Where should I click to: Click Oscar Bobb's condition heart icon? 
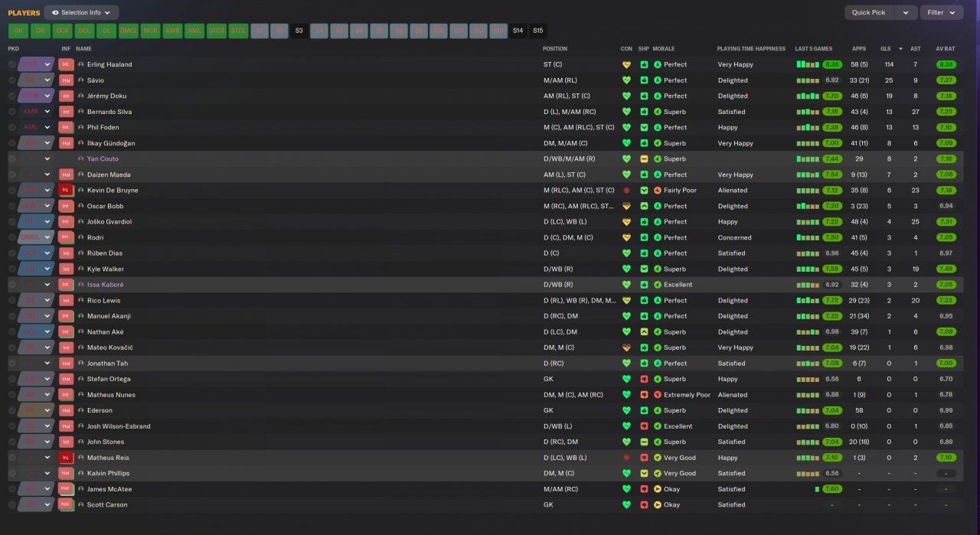pos(626,206)
